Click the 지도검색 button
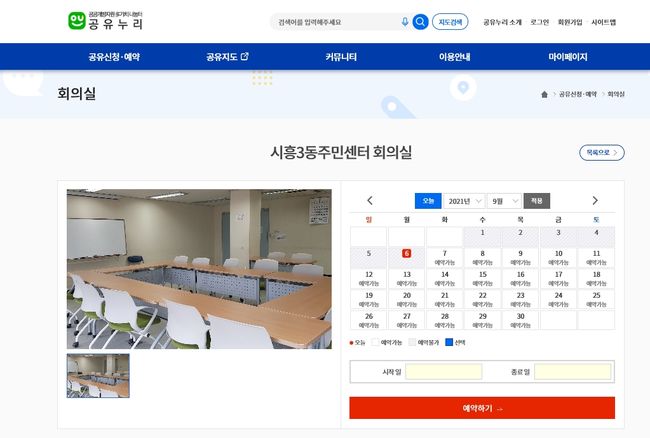Screen dimensions: 650x438 click(450, 22)
